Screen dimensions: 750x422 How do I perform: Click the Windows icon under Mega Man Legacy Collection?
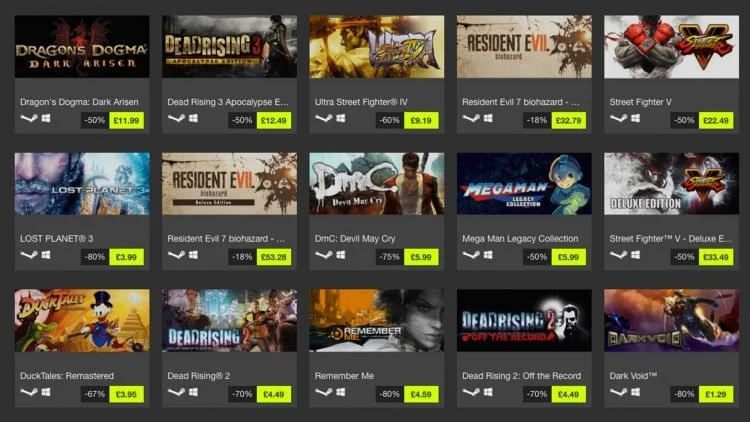click(x=488, y=255)
